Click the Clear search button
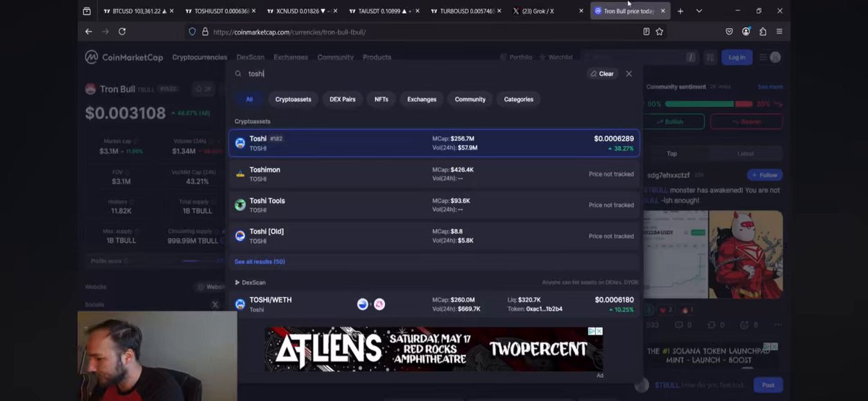The width and height of the screenshot is (868, 401). coord(602,74)
